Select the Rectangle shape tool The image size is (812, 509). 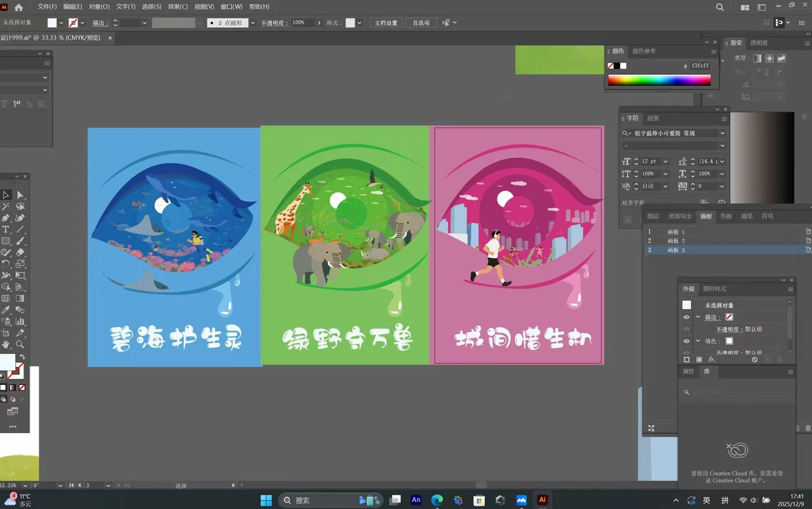tap(6, 241)
